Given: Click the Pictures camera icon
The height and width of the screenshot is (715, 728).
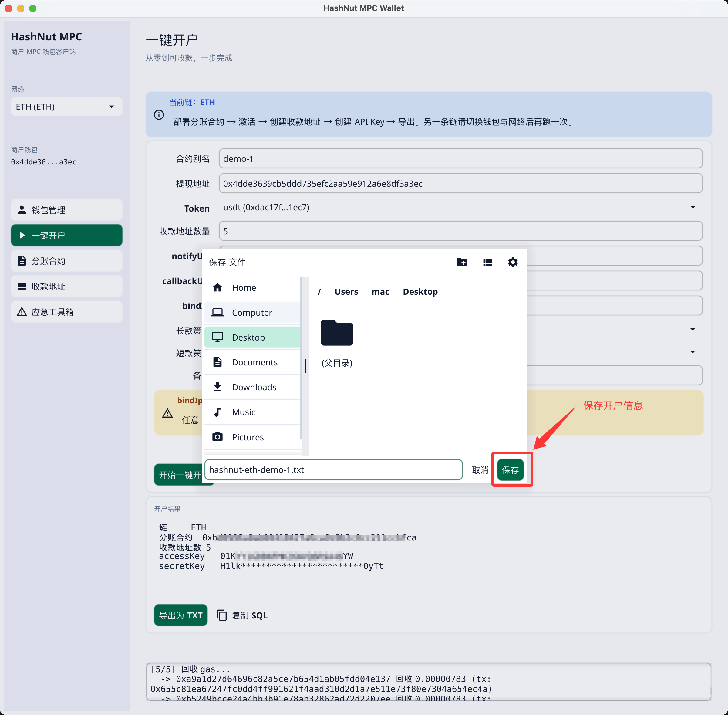Looking at the screenshot, I should [x=217, y=437].
